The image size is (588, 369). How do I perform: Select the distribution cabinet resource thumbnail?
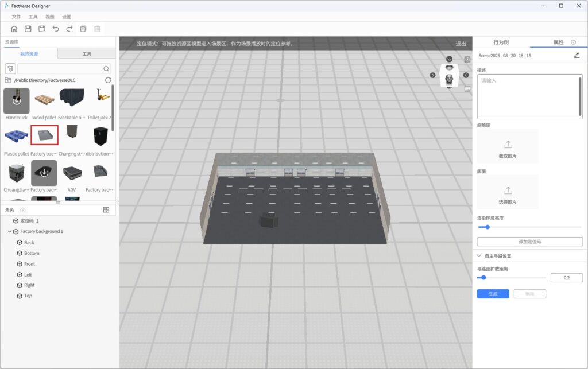point(100,137)
